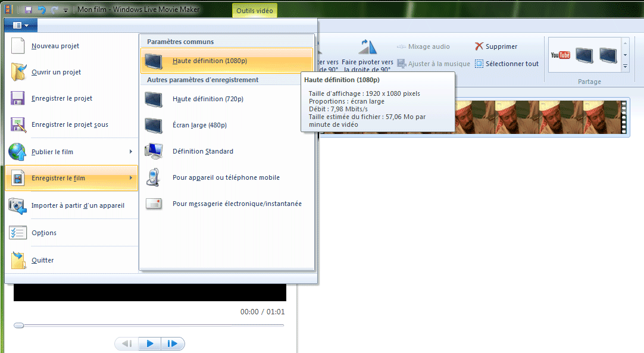644x353 pixels.
Task: Choose Pour appareil ou téléphone mobile
Action: (x=227, y=177)
